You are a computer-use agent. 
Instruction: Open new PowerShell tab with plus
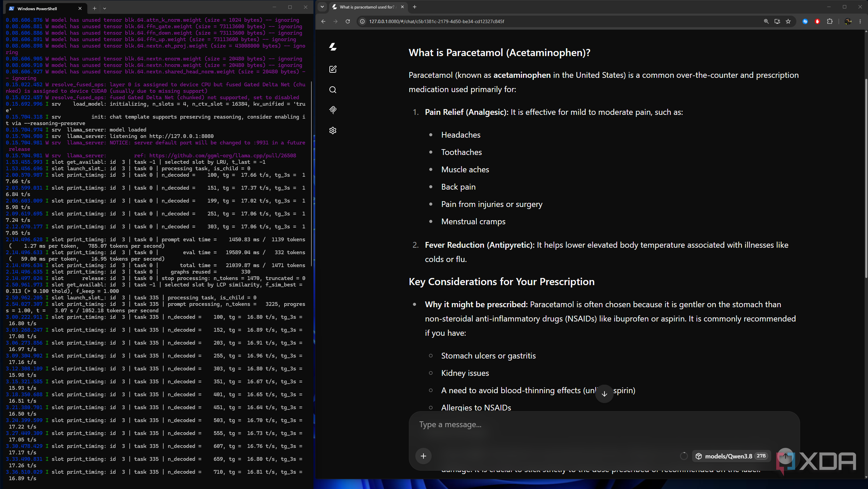[94, 8]
